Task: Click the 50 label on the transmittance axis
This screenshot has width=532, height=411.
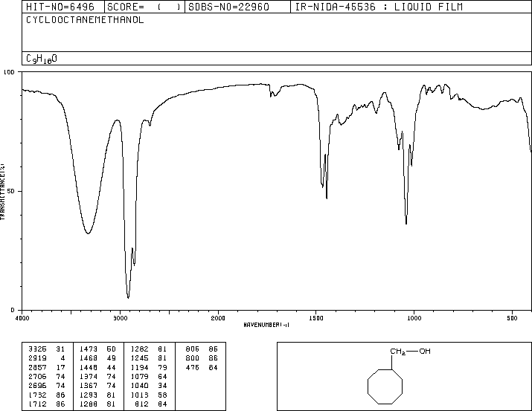Action: point(12,191)
